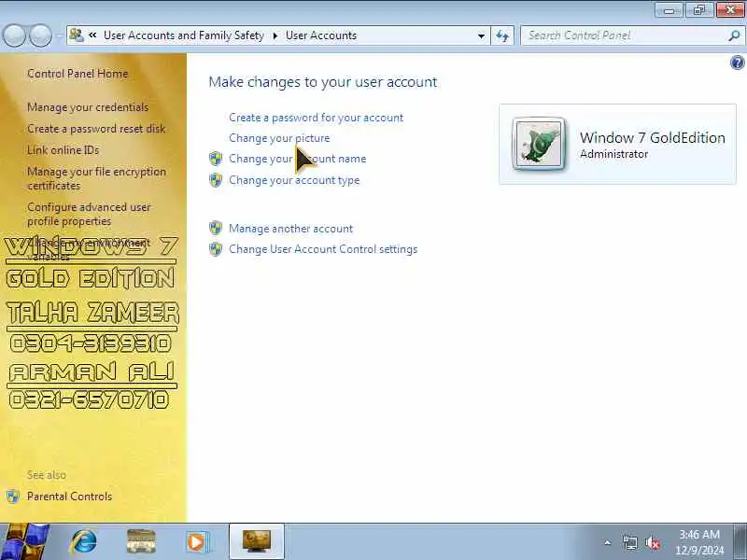Image resolution: width=747 pixels, height=560 pixels.
Task: Click the User Accounts breadcrumb
Action: [321, 35]
